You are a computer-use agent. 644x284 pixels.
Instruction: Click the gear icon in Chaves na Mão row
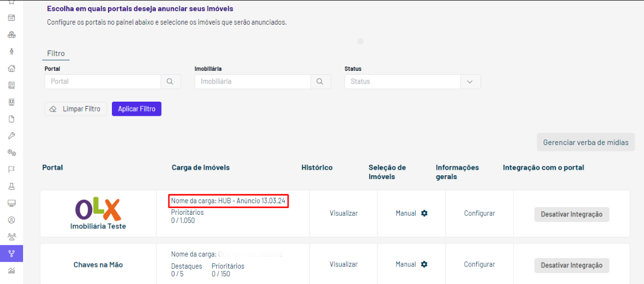click(x=424, y=264)
